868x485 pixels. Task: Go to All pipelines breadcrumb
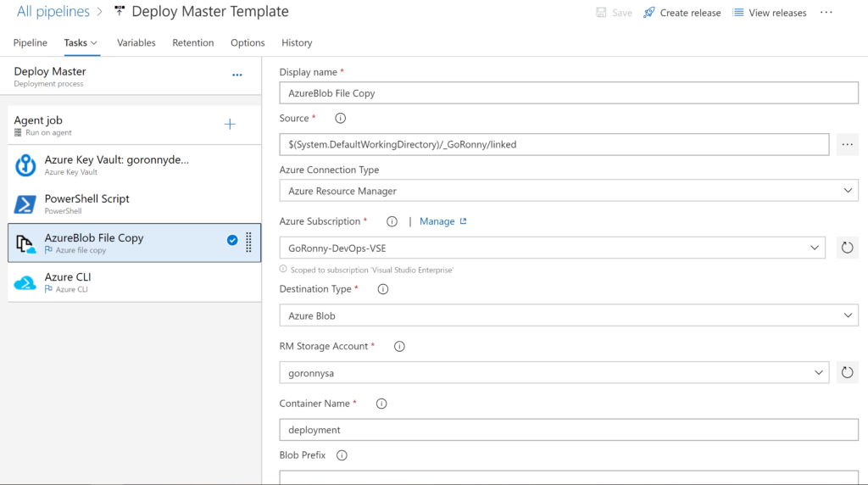(x=53, y=11)
